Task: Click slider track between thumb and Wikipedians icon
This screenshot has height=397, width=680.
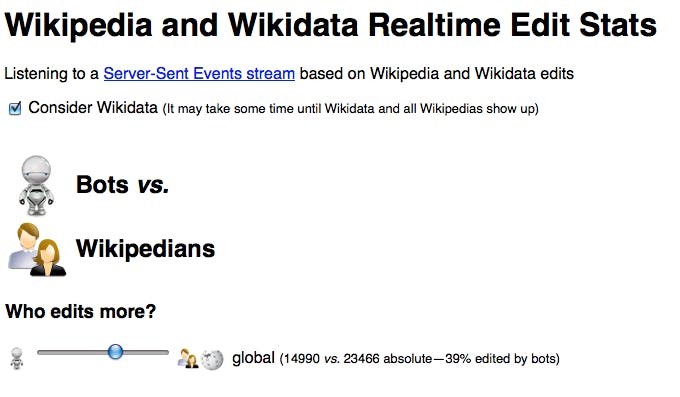Action: pos(146,352)
